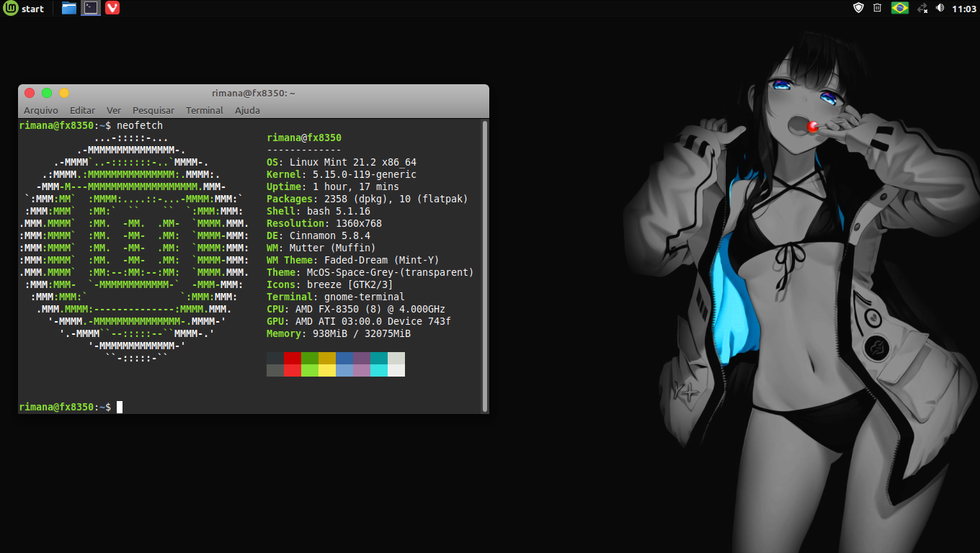Open the Vivaldi browser from the panel
Viewport: 980px width, 553px height.
point(112,9)
